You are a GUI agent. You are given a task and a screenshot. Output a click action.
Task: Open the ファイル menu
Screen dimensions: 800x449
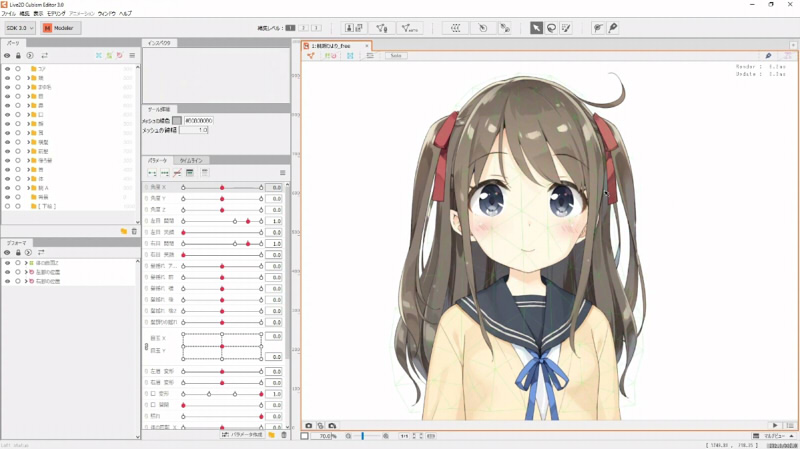pos(8,14)
